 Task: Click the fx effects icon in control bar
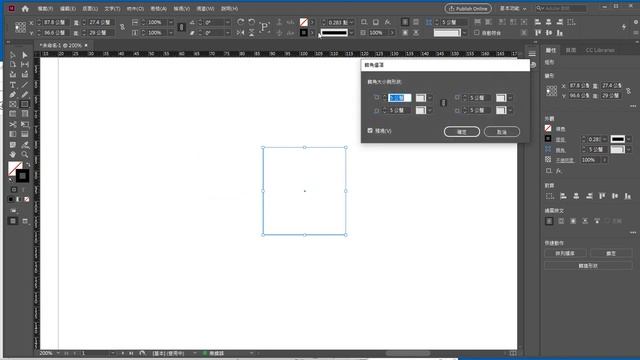[x=387, y=22]
